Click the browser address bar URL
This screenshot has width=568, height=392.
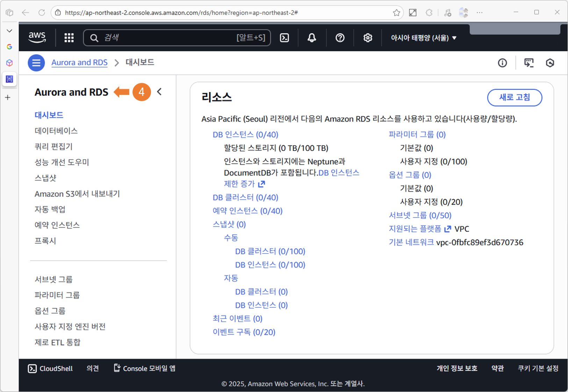(181, 13)
